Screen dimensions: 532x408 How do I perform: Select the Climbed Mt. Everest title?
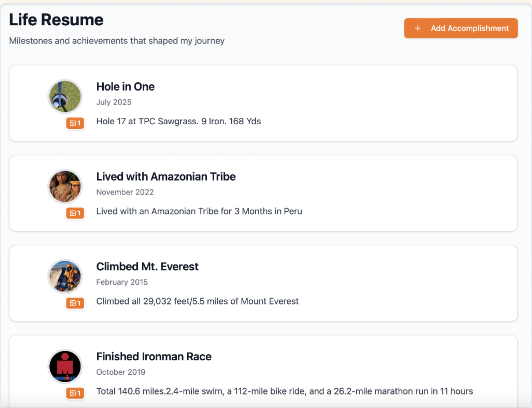click(147, 266)
